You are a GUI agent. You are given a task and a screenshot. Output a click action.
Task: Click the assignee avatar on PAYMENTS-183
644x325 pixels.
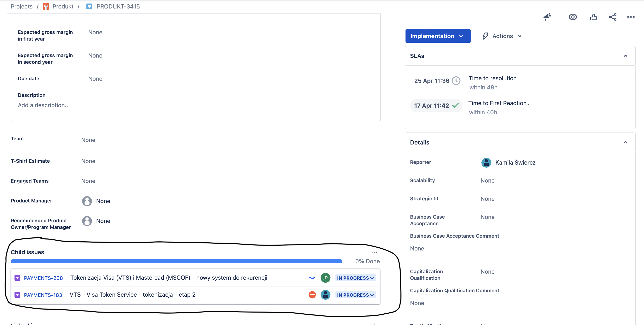[x=325, y=295]
